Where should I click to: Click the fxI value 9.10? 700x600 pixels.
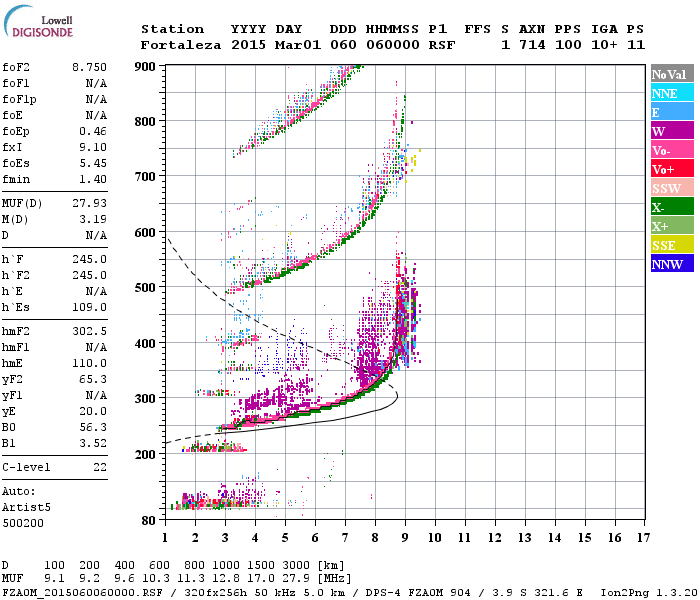pyautogui.click(x=93, y=147)
